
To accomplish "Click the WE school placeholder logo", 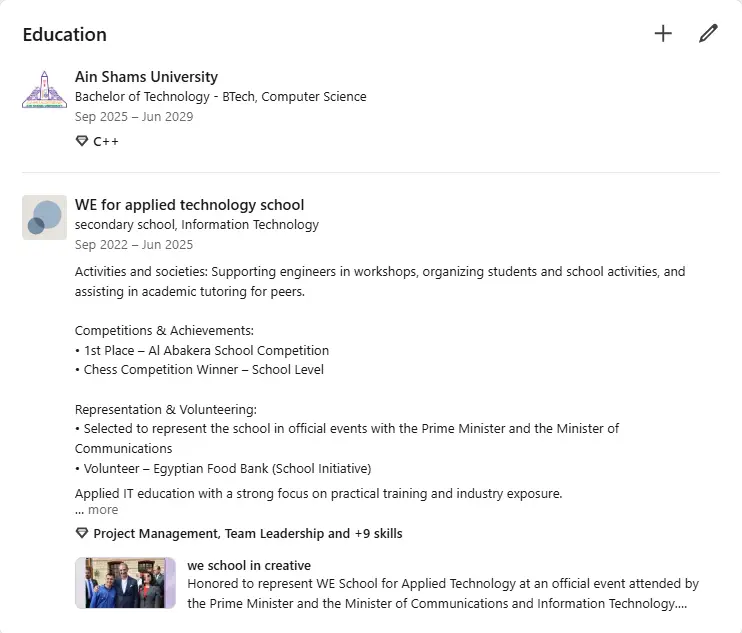I will (44, 217).
